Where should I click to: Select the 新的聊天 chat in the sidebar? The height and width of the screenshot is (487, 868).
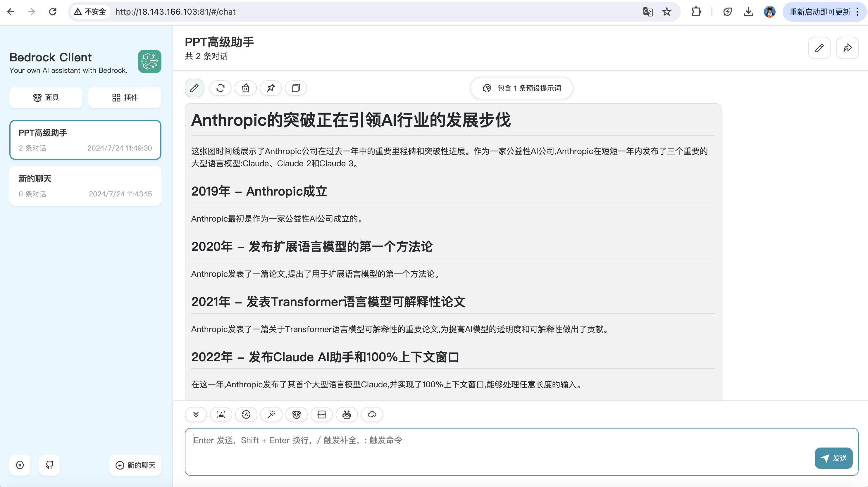coord(85,186)
